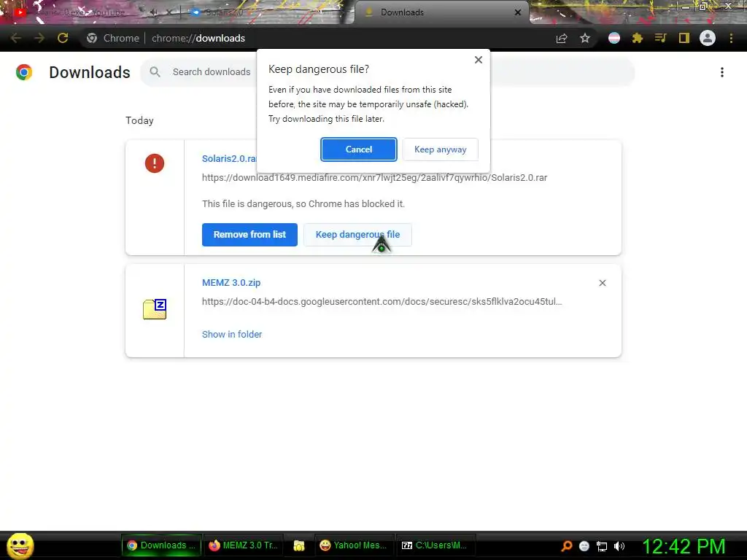This screenshot has height=560, width=747.
Task: Close the Downloads tab
Action: 518,12
